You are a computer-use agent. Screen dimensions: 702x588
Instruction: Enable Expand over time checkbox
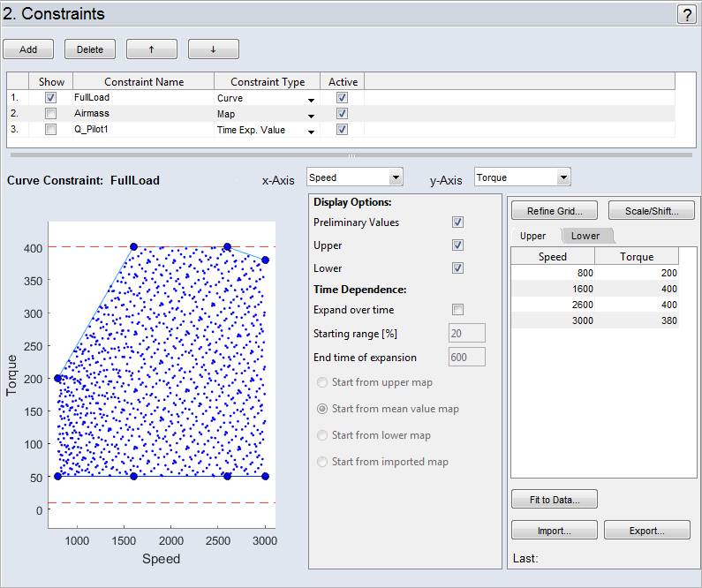pos(457,310)
